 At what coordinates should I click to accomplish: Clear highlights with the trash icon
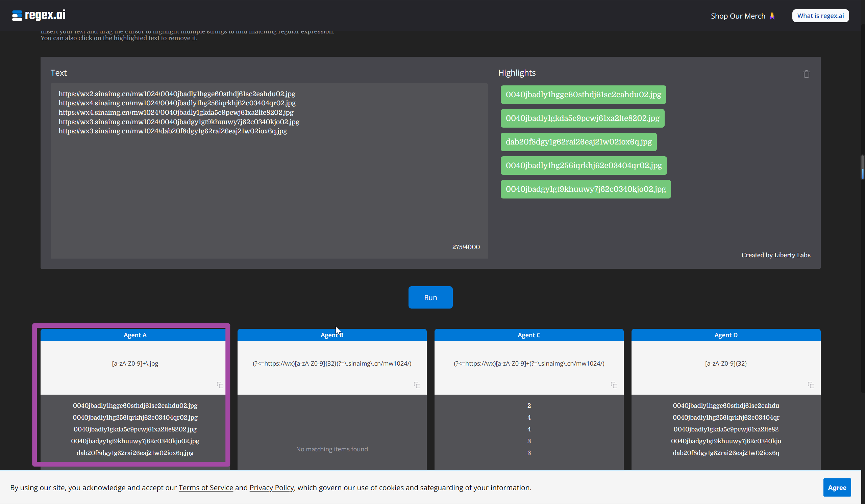pos(806,74)
